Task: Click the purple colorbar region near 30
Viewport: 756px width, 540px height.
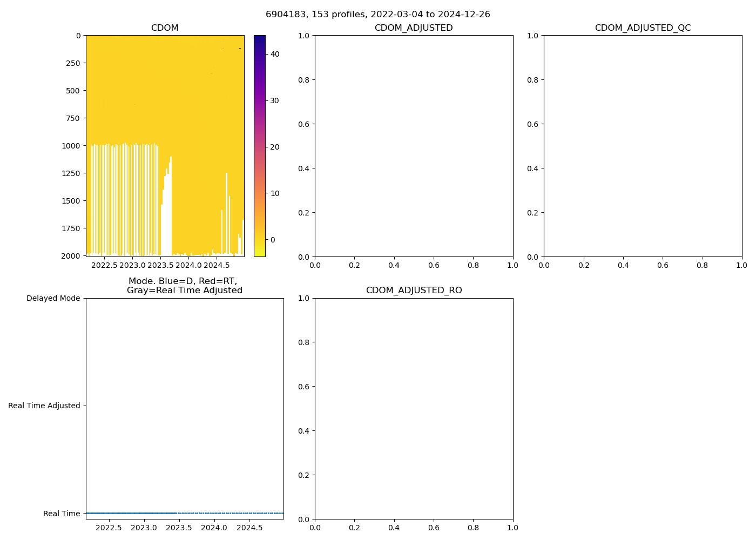Action: pyautogui.click(x=259, y=101)
